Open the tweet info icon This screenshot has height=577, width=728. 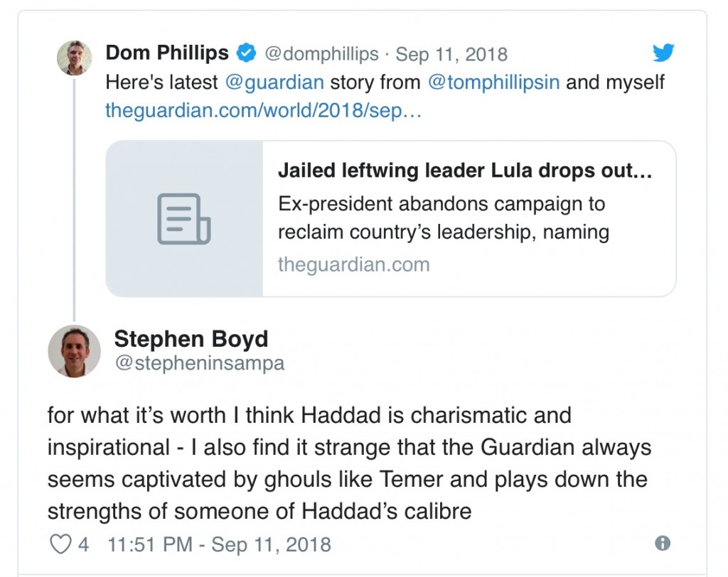point(663,543)
